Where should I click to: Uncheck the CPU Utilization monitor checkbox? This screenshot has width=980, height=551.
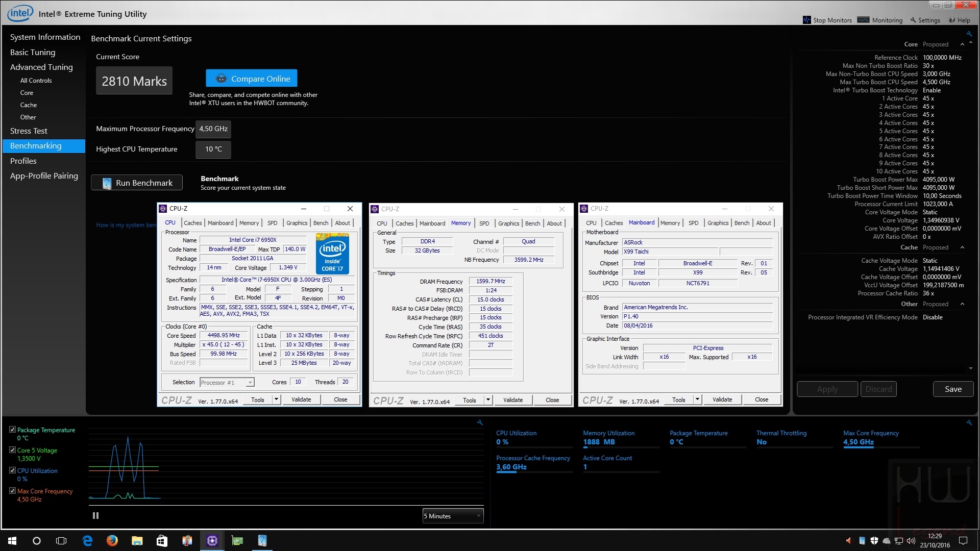[12, 470]
